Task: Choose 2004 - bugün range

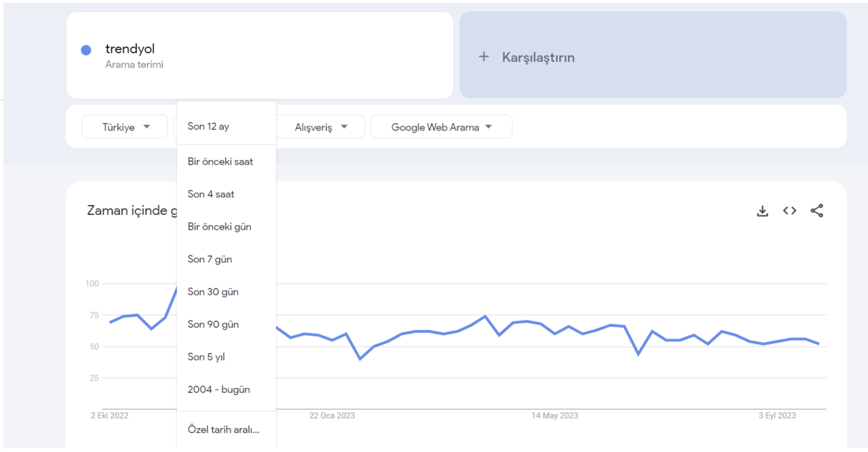Action: [x=226, y=389]
